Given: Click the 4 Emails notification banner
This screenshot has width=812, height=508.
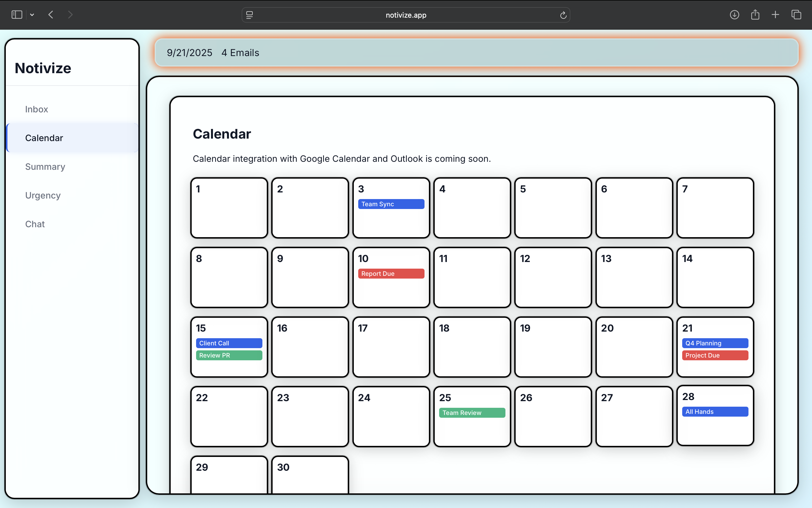Looking at the screenshot, I should 240,53.
